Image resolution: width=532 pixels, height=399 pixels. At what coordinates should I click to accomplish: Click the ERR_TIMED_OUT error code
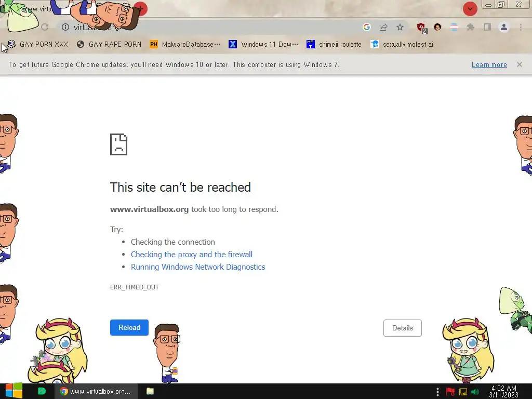[135, 287]
